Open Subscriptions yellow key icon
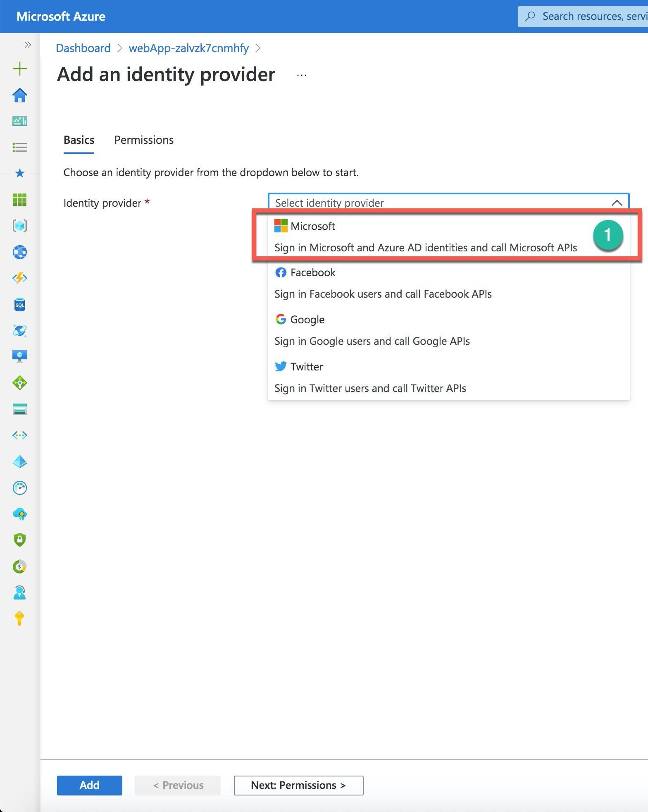This screenshot has height=812, width=648. pos(20,619)
